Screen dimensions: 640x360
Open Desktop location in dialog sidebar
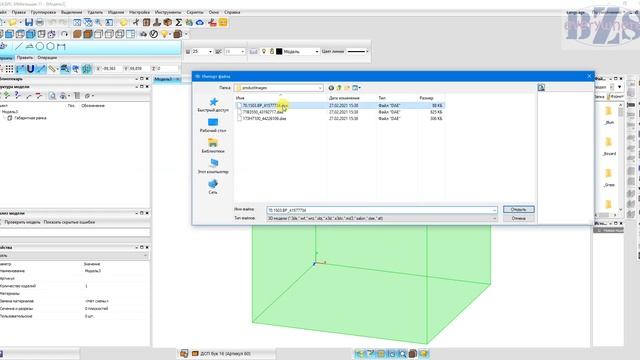click(x=213, y=125)
